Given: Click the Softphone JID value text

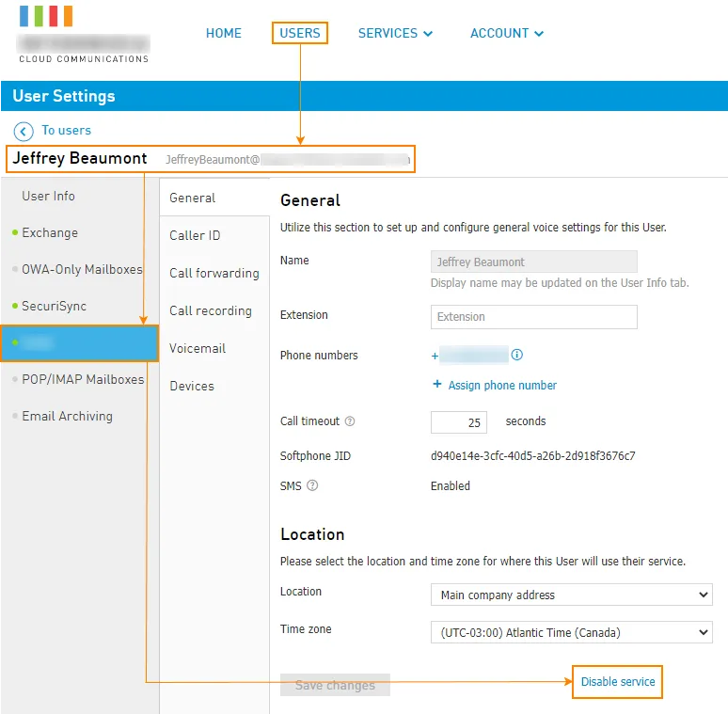Looking at the screenshot, I should click(532, 456).
